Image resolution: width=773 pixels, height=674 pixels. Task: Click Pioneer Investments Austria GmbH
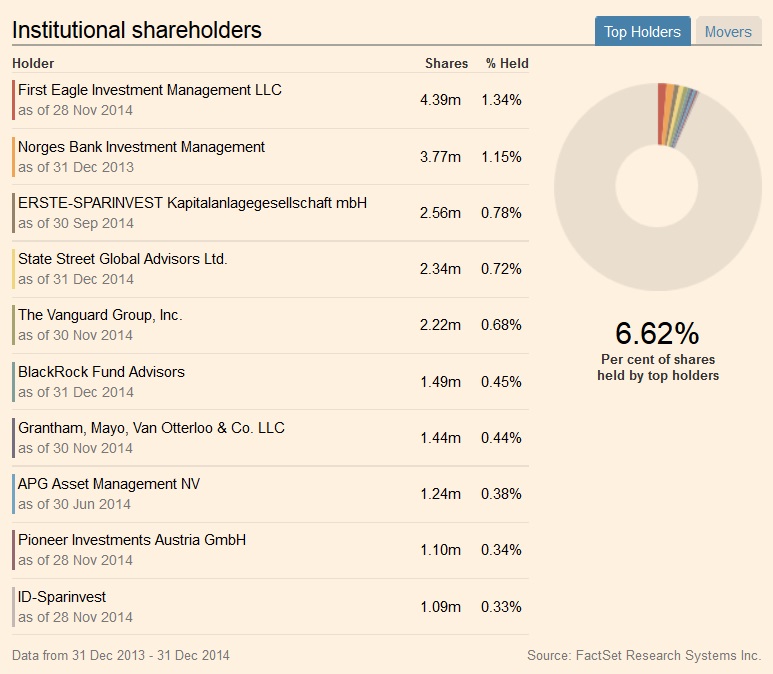pyautogui.click(x=132, y=540)
